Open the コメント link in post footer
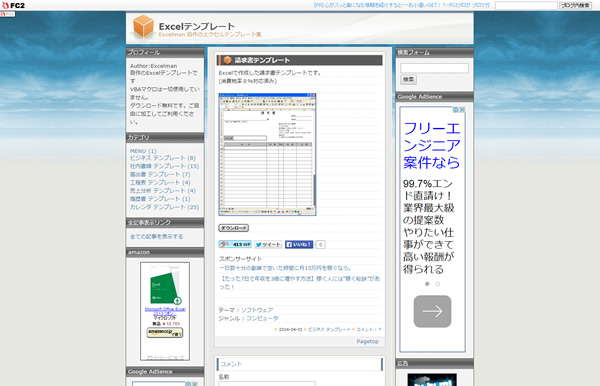Screen dimensions: 600x386 point(368,329)
